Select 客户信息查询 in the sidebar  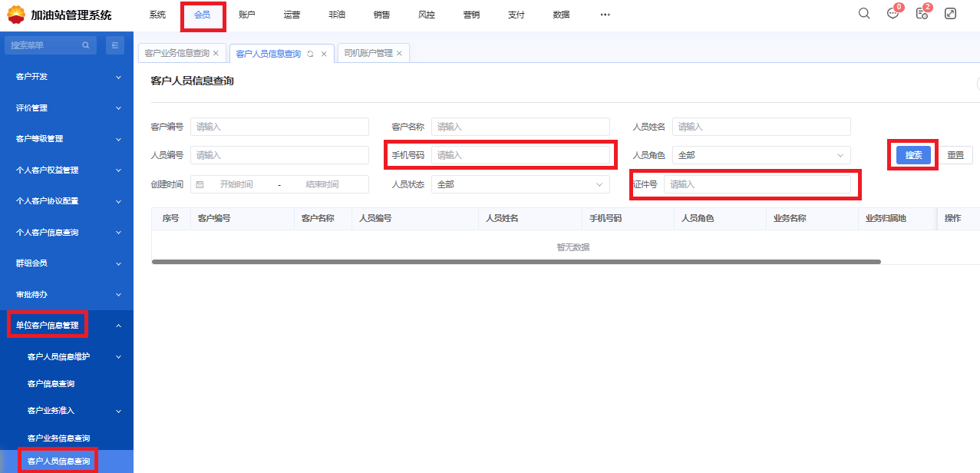[51, 383]
